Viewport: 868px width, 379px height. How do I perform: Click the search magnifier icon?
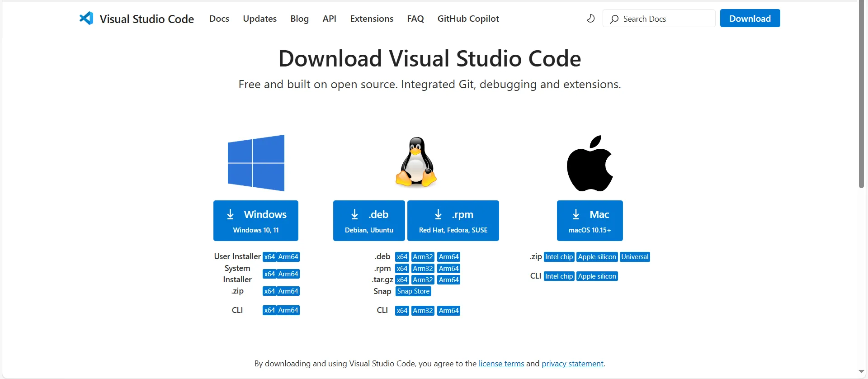[x=614, y=19]
